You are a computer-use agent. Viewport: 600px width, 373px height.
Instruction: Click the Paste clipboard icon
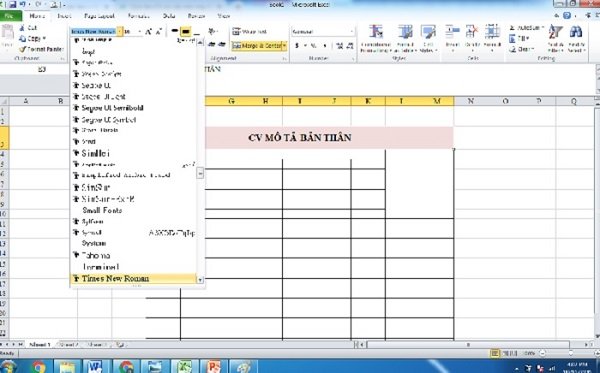click(x=7, y=33)
